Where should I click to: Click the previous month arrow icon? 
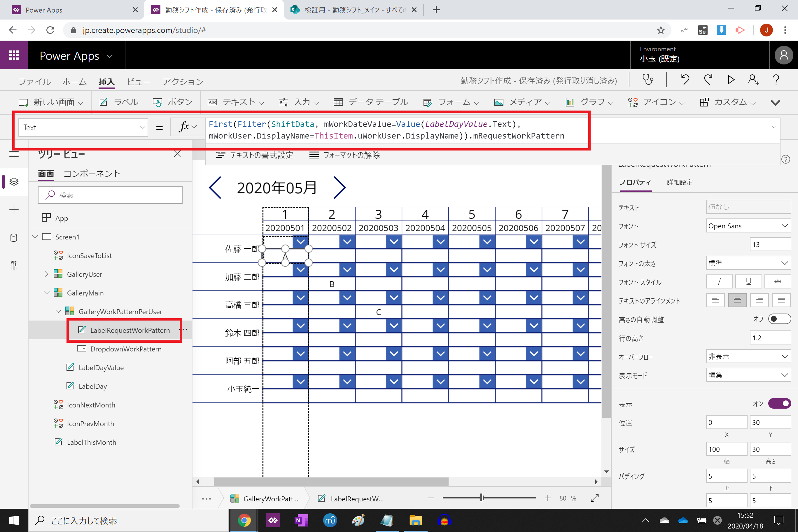click(216, 188)
